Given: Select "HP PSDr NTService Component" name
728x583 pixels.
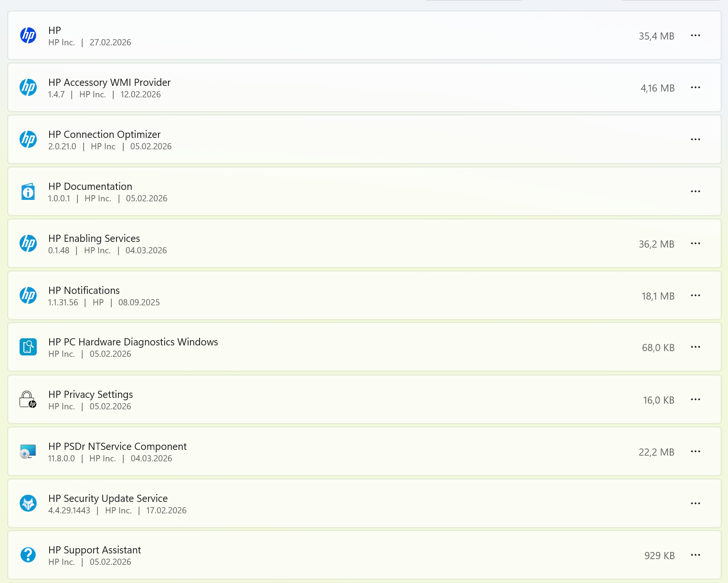Looking at the screenshot, I should click(117, 447).
